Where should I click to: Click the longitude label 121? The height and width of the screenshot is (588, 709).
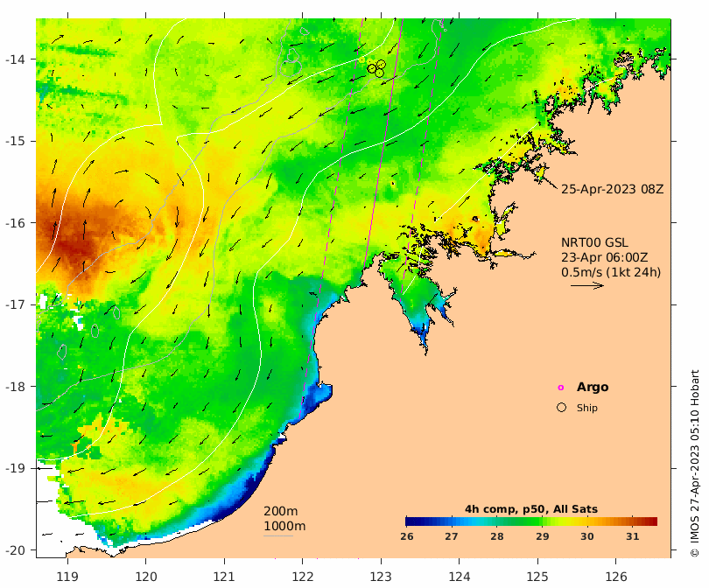coord(224,577)
